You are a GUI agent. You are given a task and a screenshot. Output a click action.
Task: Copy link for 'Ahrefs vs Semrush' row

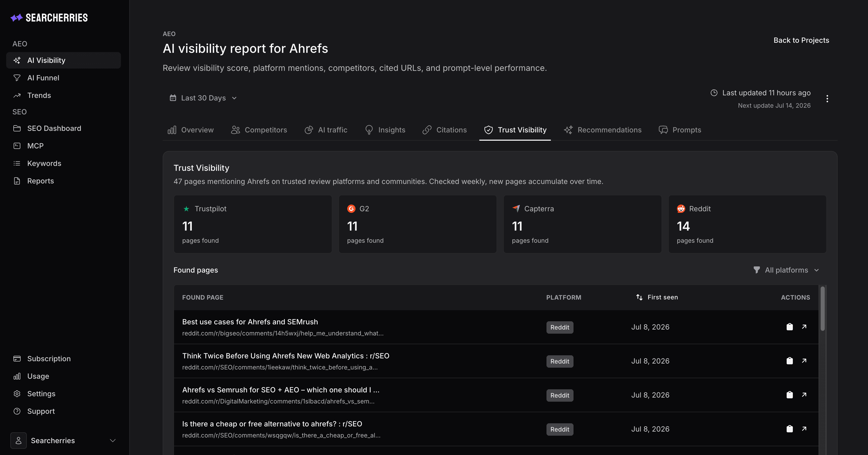(789, 395)
